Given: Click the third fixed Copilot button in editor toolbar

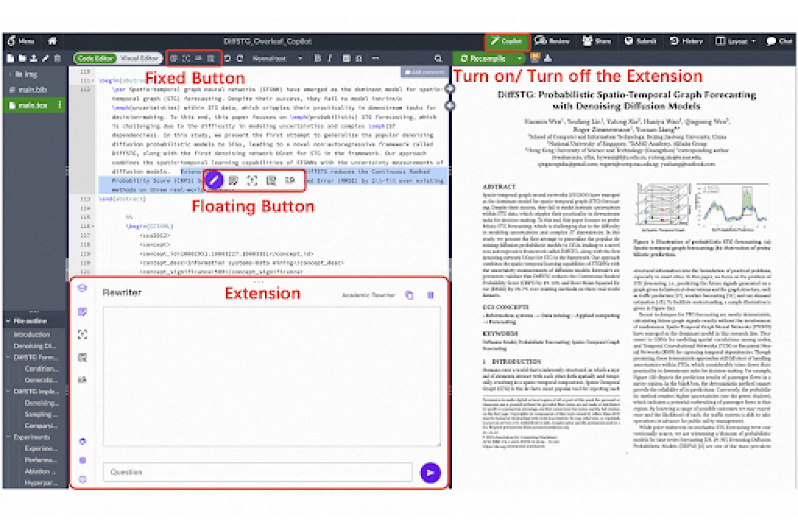Looking at the screenshot, I should pos(198,58).
